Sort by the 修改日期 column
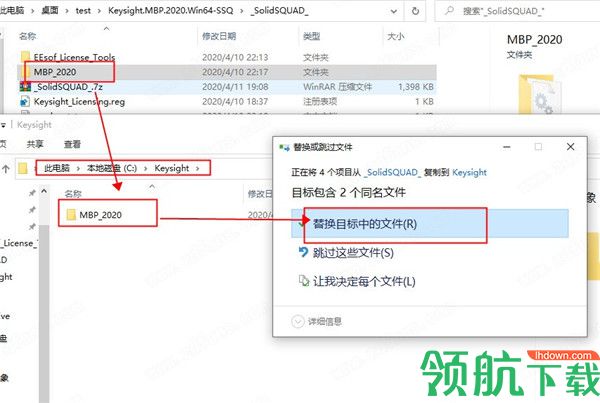This screenshot has height=403, width=600. (x=219, y=36)
